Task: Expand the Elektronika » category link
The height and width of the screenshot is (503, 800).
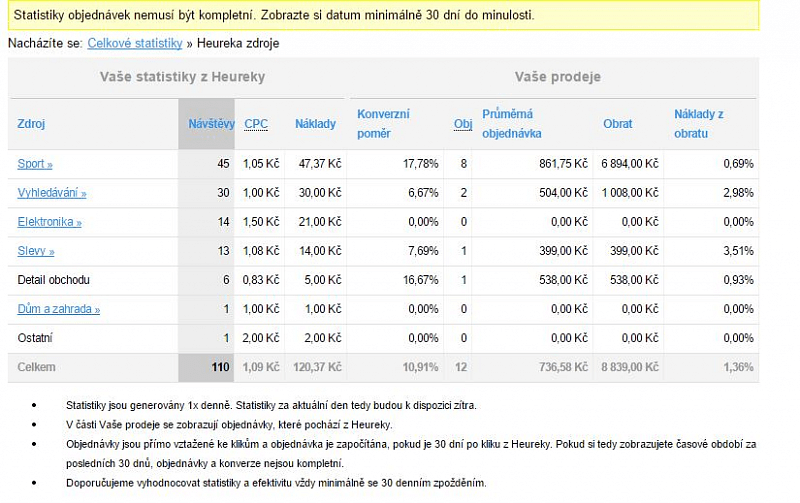Action: click(x=49, y=222)
